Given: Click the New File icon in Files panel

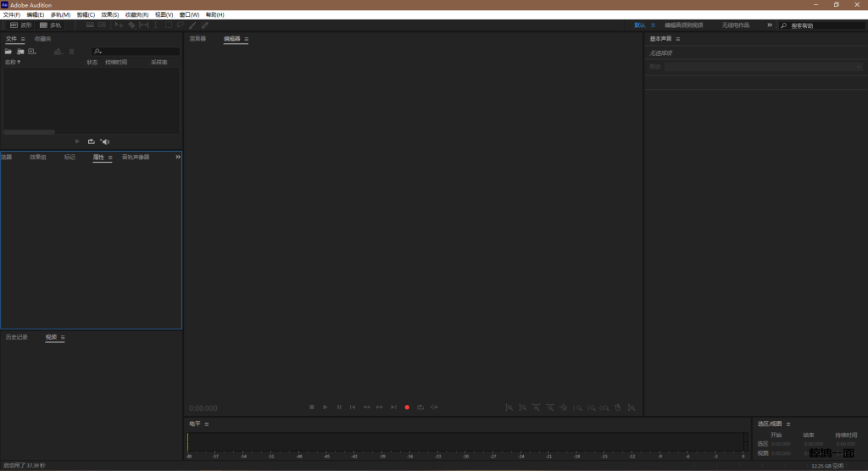Looking at the screenshot, I should coord(31,52).
